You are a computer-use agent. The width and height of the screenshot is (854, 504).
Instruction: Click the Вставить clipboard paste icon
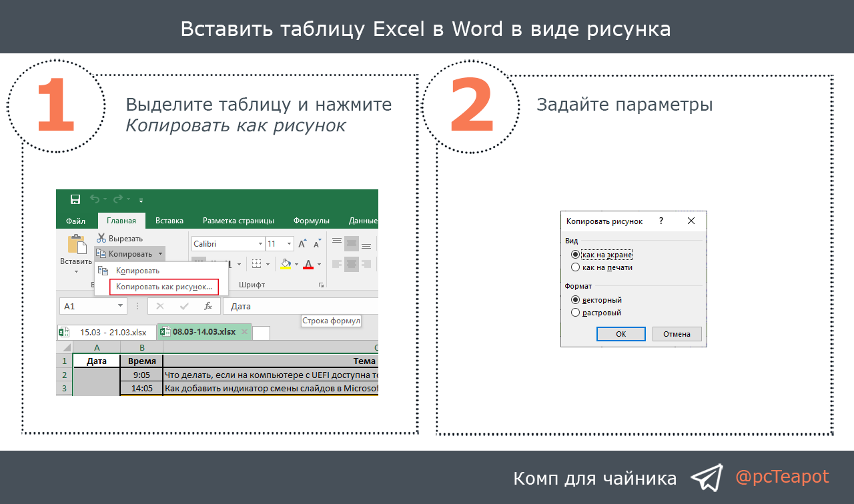pos(76,244)
